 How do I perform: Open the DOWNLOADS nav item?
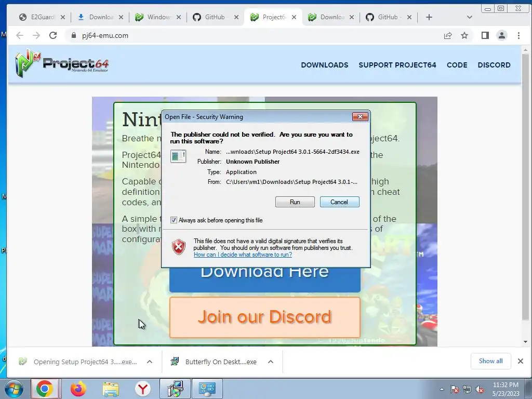324,65
